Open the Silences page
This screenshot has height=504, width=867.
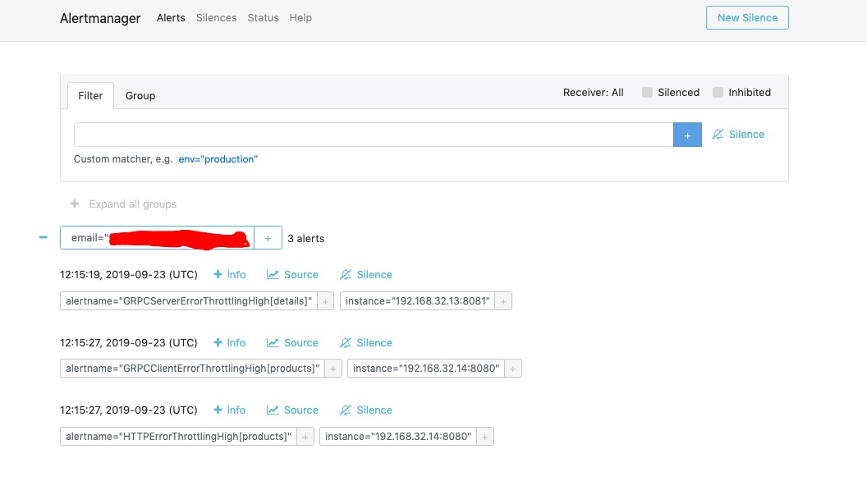click(x=216, y=18)
